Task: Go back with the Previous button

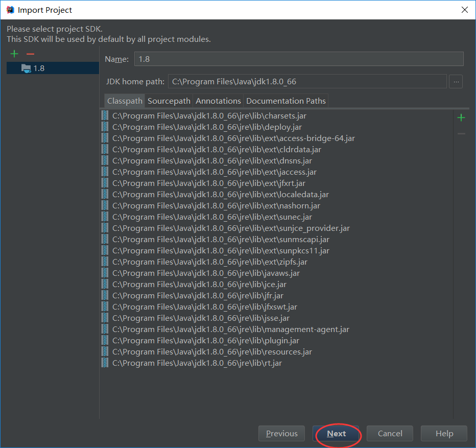Action: [281, 433]
